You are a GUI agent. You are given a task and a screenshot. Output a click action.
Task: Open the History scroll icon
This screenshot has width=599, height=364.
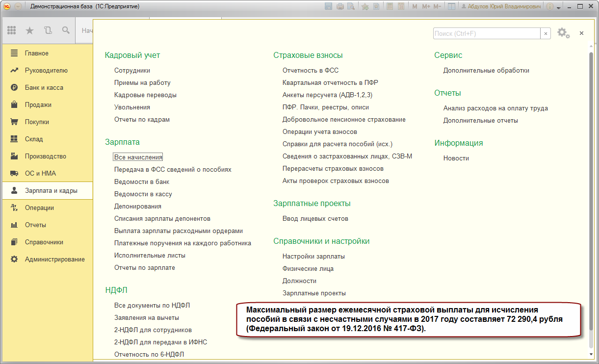(48, 30)
